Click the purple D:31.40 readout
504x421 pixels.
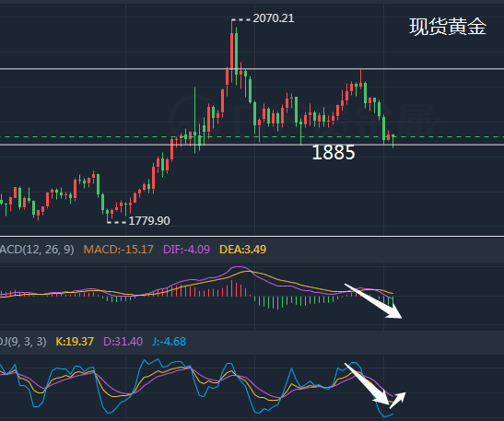(123, 341)
